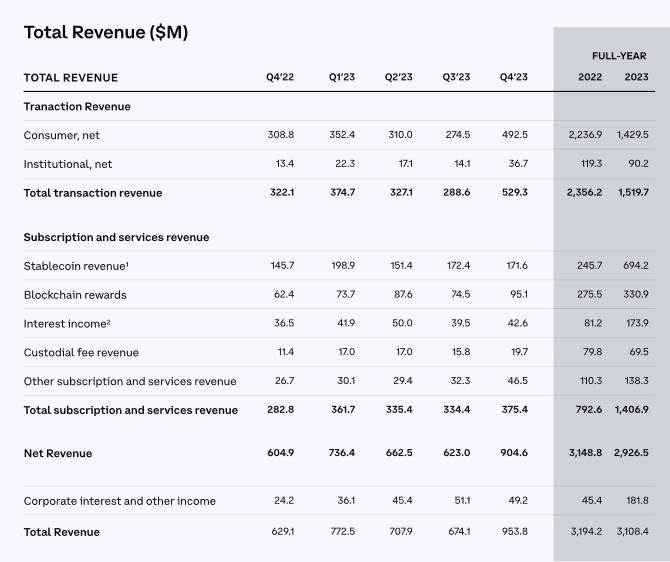
Task: Click the Institutional, net row label
Action: (x=68, y=164)
